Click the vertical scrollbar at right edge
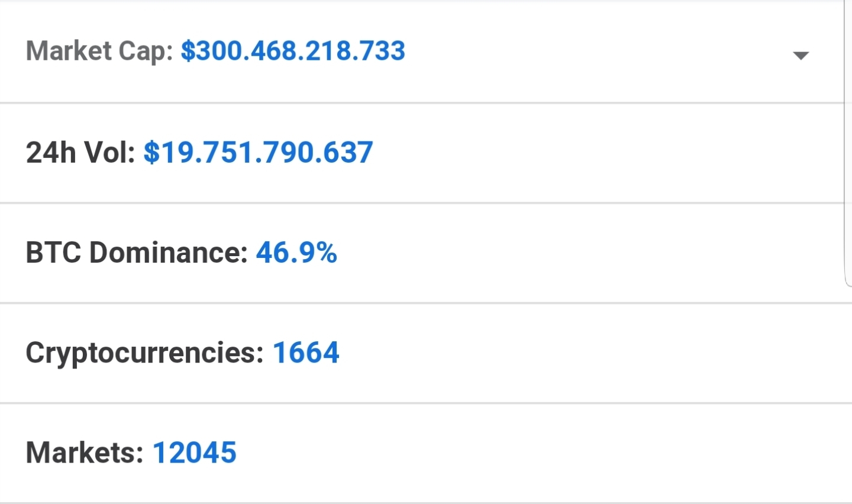This screenshot has height=504, width=852. [847, 142]
